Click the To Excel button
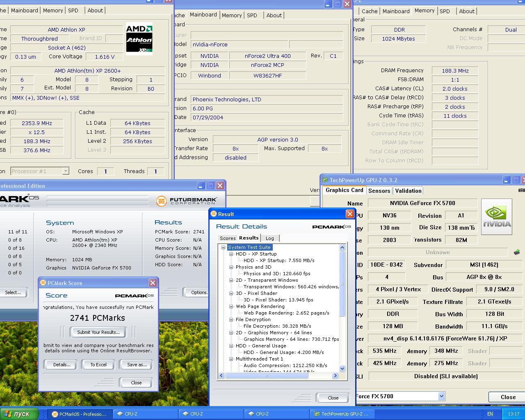 pyautogui.click(x=98, y=365)
